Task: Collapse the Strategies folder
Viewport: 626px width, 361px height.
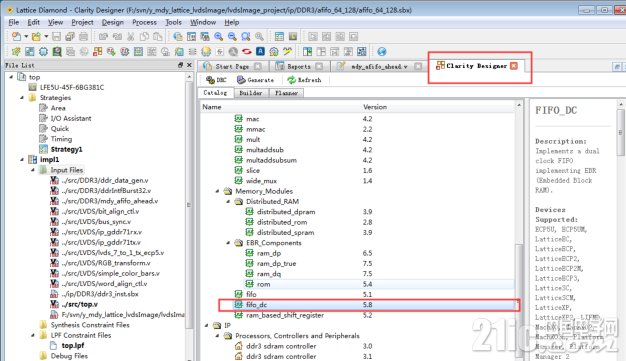Action: [22, 97]
